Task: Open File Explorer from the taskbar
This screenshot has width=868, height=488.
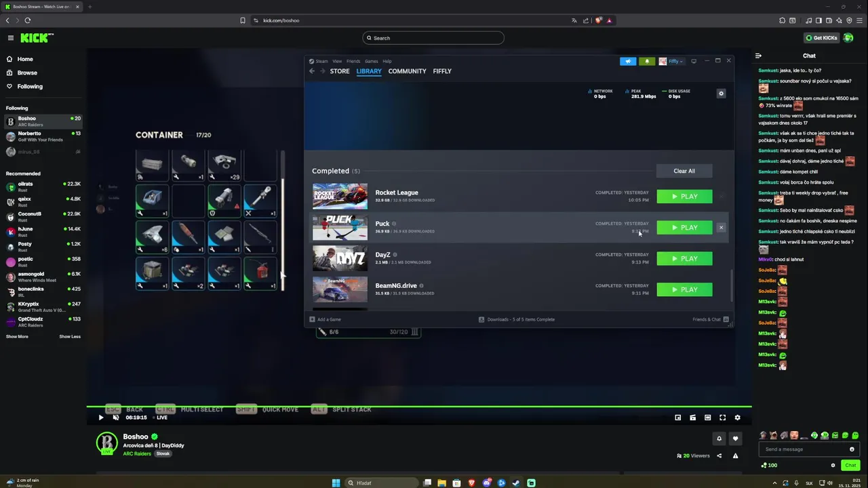Action: click(441, 483)
